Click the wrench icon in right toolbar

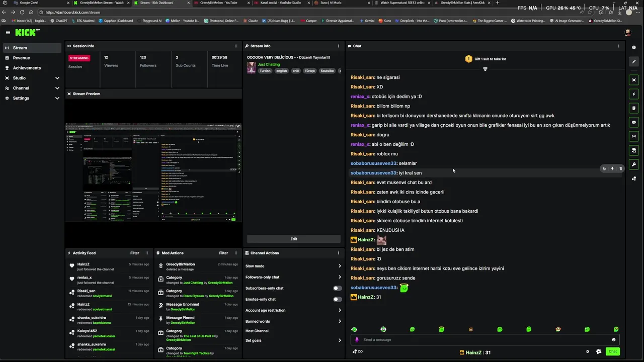634,164
